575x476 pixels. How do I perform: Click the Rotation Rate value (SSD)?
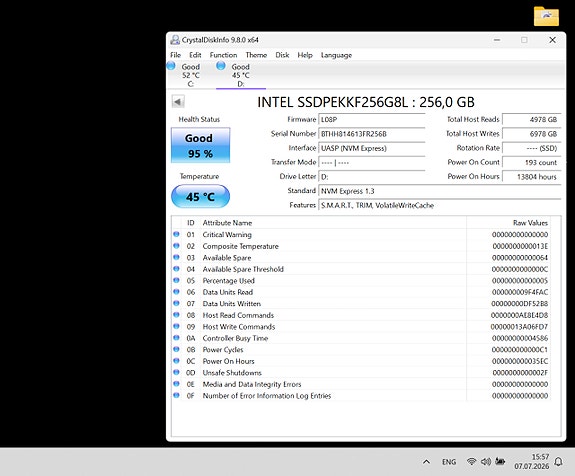click(531, 148)
